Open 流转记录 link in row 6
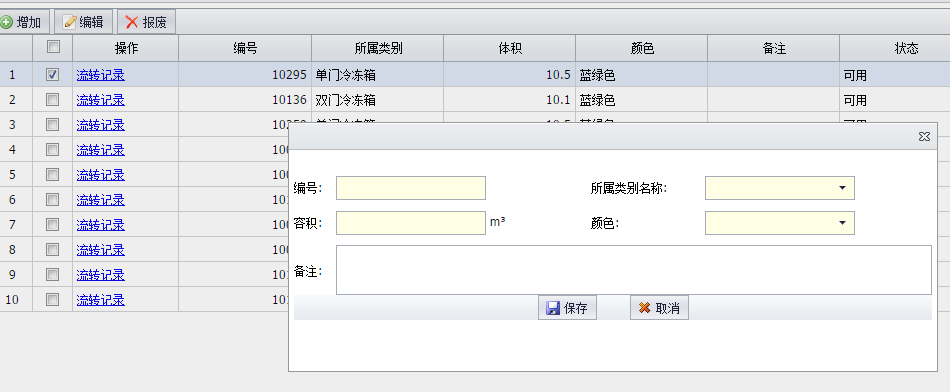This screenshot has width=950, height=392. click(x=101, y=200)
